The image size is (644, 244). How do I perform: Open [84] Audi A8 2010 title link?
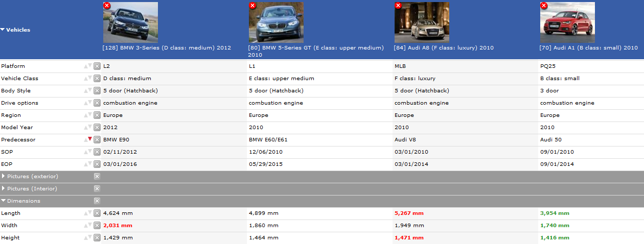444,47
